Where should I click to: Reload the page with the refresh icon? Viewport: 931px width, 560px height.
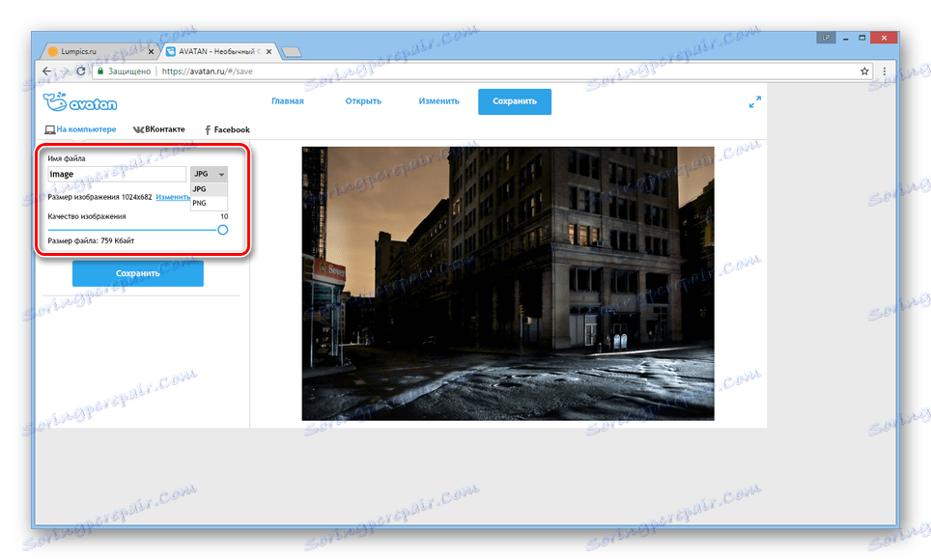(x=81, y=71)
